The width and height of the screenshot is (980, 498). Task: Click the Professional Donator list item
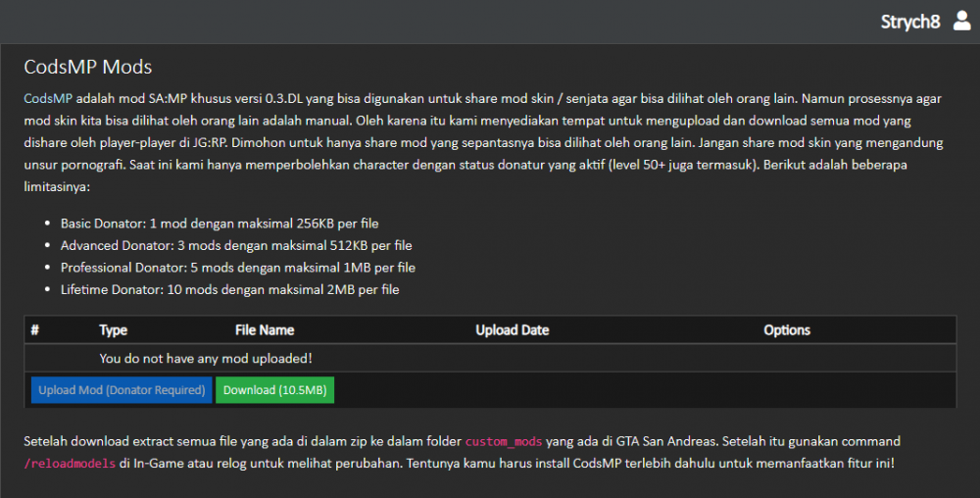click(238, 268)
